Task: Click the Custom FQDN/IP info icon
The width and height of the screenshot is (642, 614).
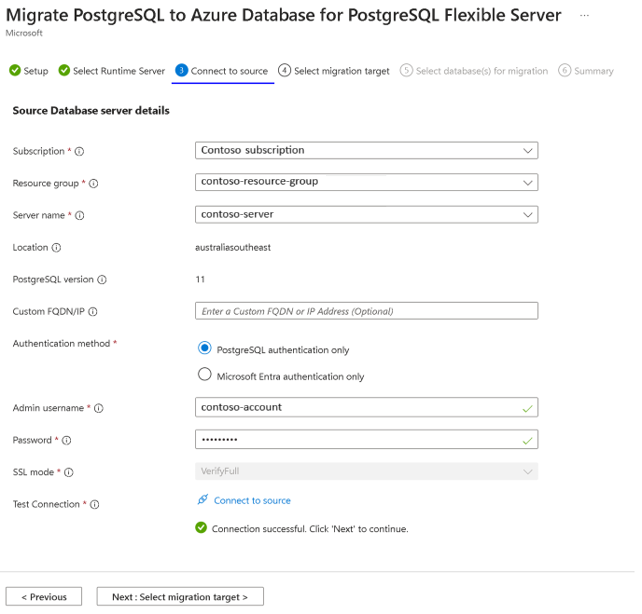Action: 92,312
